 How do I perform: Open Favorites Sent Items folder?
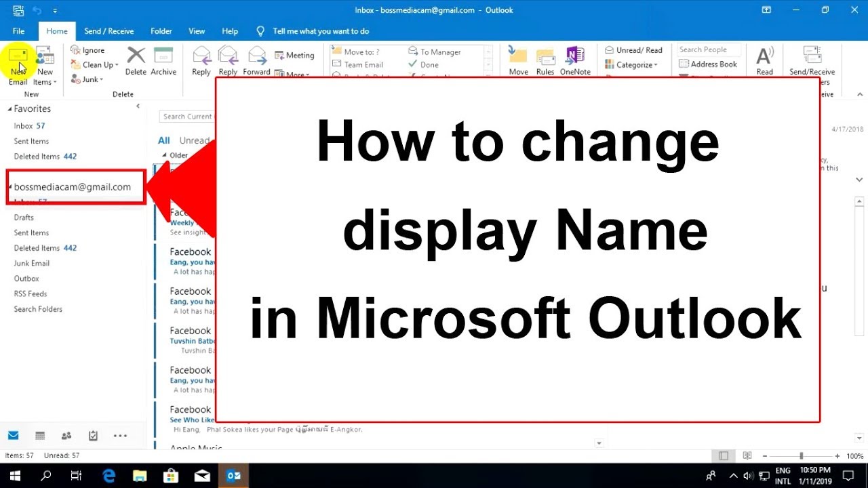click(x=31, y=141)
